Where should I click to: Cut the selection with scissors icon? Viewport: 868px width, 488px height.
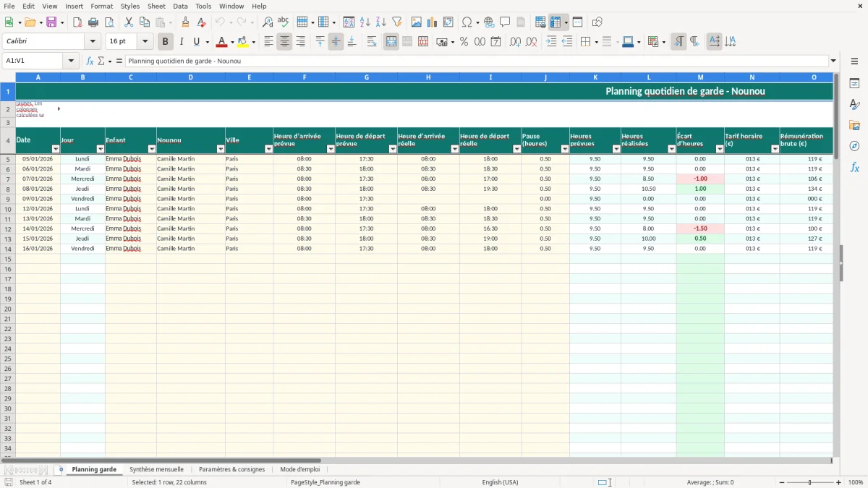point(129,22)
